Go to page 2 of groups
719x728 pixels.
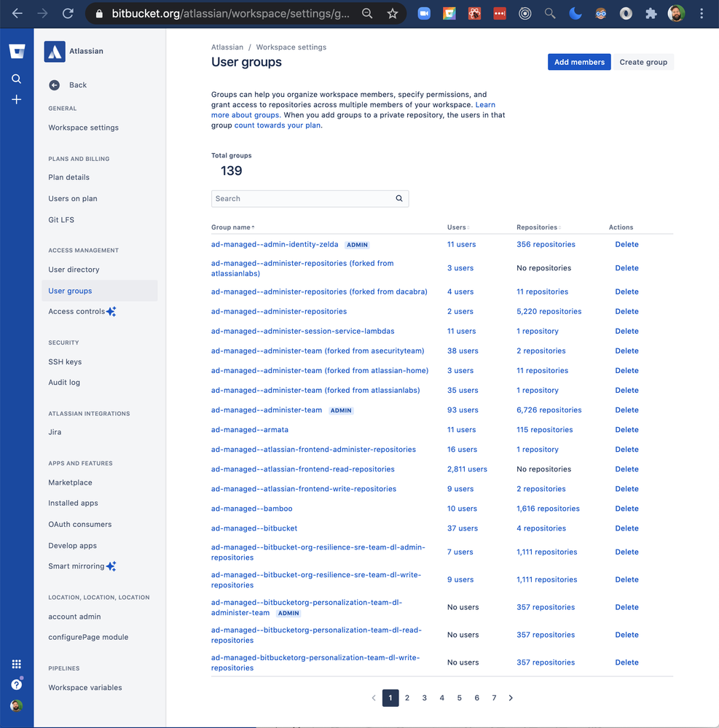[x=407, y=698]
